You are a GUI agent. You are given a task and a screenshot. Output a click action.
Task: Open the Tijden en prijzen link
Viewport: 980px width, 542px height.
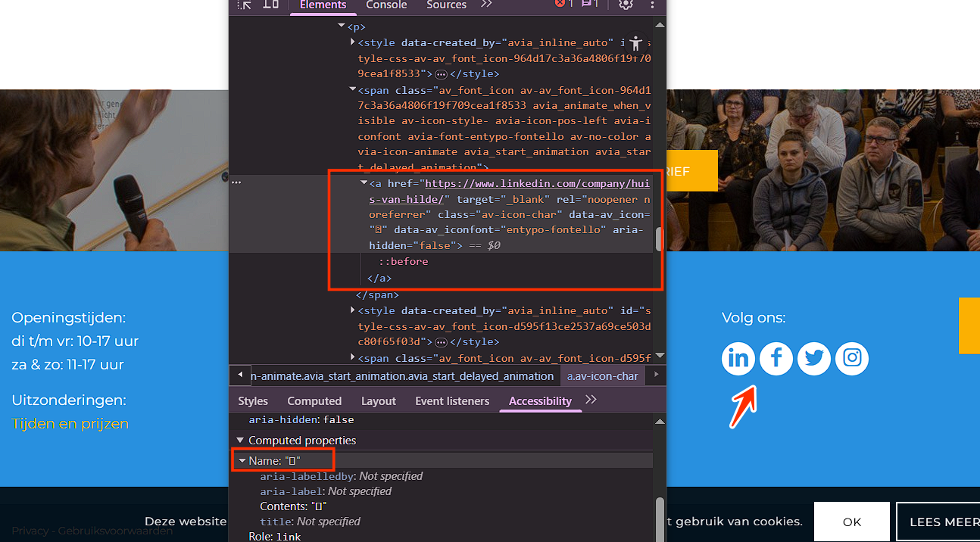[x=70, y=424]
